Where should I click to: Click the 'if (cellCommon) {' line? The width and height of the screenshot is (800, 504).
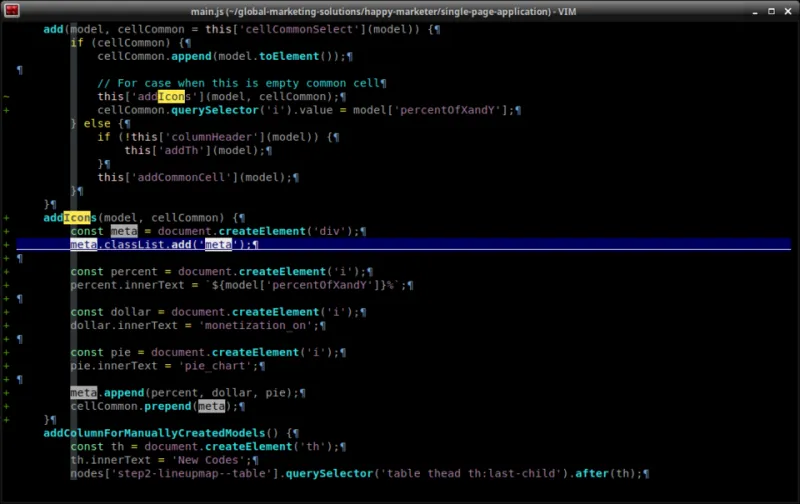point(131,43)
